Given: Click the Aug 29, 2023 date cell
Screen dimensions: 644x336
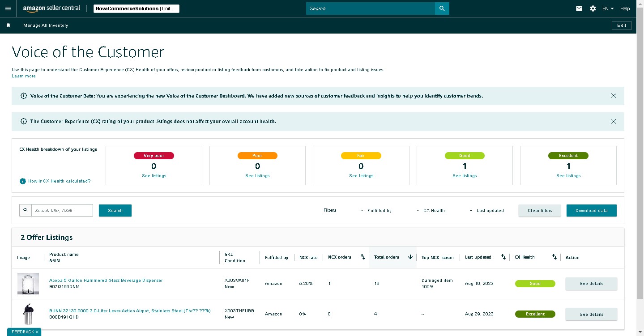Looking at the screenshot, I should 479,314.
